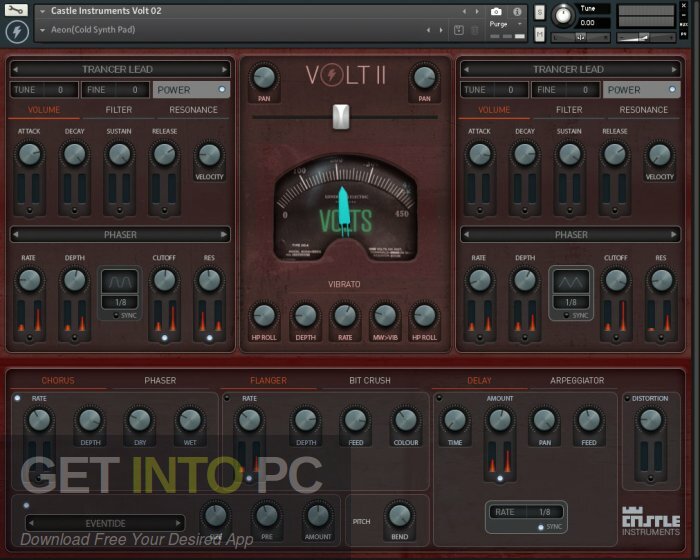Screen dimensions: 700x560
Task: Click the right PAN knob
Action: tap(424, 78)
